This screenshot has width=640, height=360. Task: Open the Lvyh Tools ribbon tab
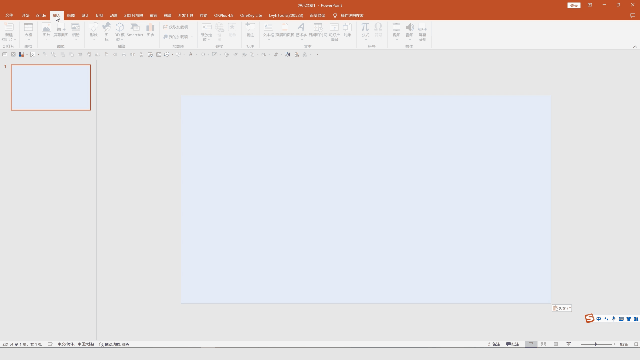(x=286, y=16)
